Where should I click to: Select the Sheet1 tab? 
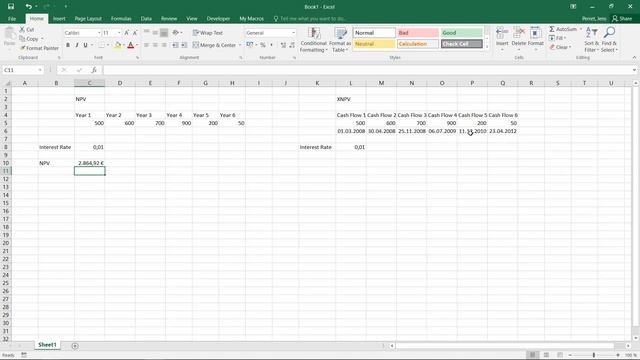pyautogui.click(x=47, y=345)
